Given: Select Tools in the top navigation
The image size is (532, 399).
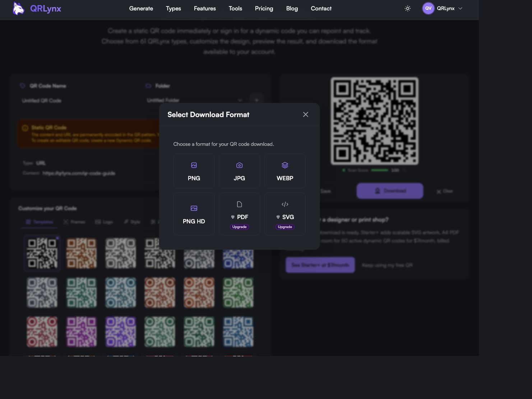Looking at the screenshot, I should pyautogui.click(x=235, y=9).
